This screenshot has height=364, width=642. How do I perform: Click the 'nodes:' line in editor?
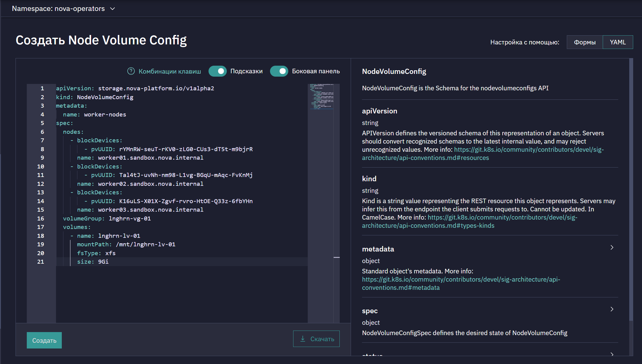(x=73, y=132)
